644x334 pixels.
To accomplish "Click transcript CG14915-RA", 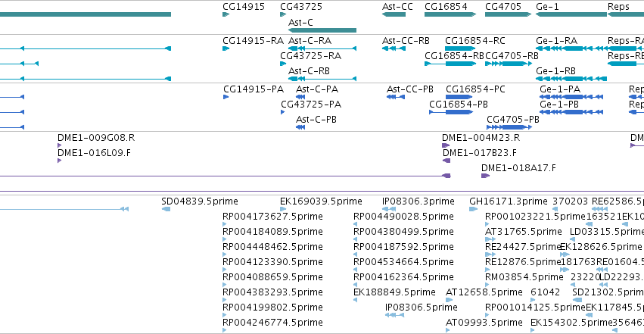I will coord(253,41).
